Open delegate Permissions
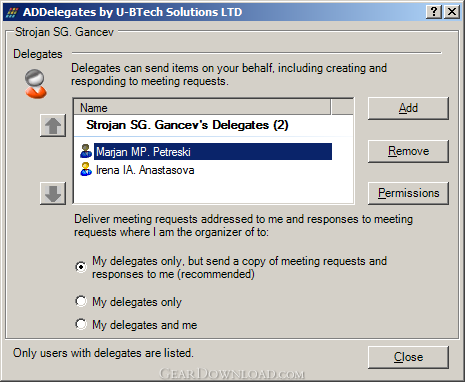The height and width of the screenshot is (382, 465). tap(408, 193)
